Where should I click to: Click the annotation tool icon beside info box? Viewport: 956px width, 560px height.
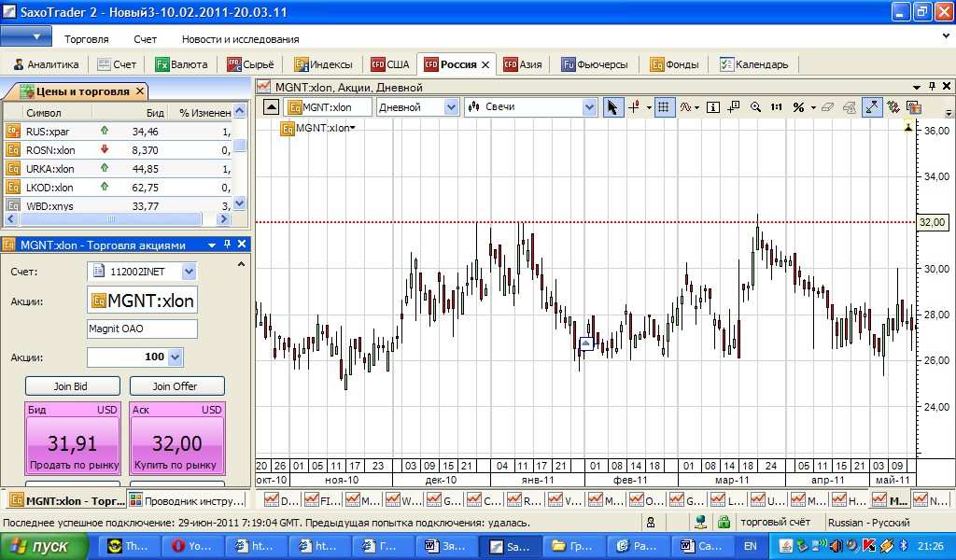click(x=734, y=107)
